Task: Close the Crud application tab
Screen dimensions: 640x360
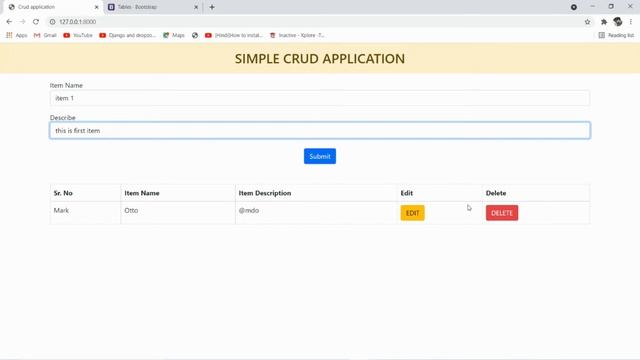Action: point(97,7)
